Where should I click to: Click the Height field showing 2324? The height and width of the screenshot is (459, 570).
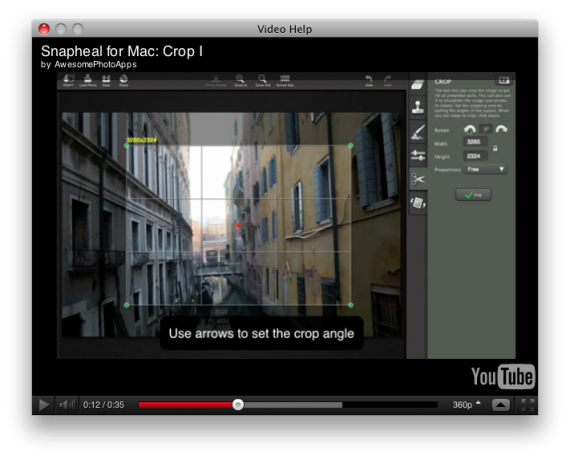click(475, 156)
